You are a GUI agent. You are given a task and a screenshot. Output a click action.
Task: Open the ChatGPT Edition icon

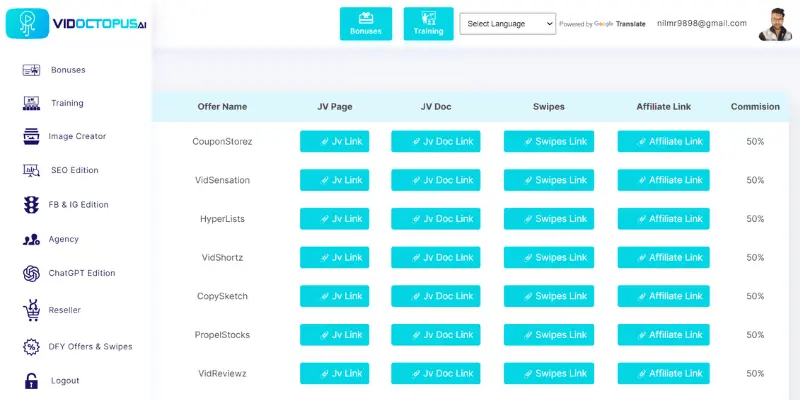[31, 273]
